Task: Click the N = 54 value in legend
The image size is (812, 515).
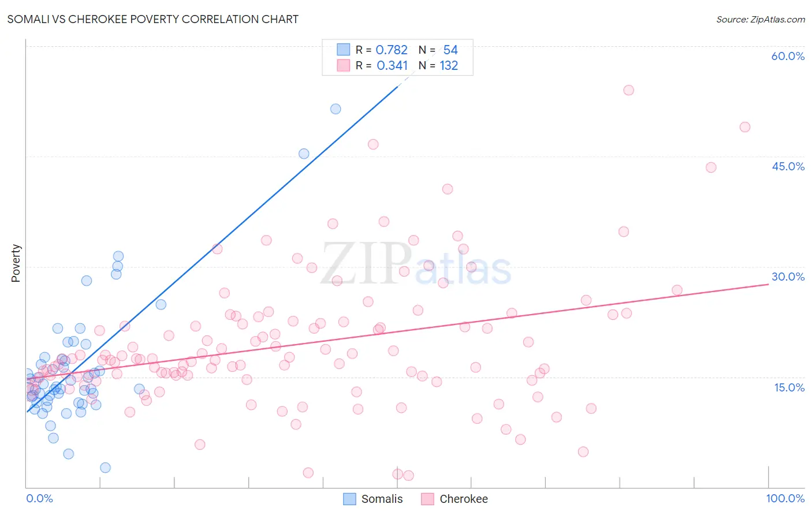Action: 438,50
